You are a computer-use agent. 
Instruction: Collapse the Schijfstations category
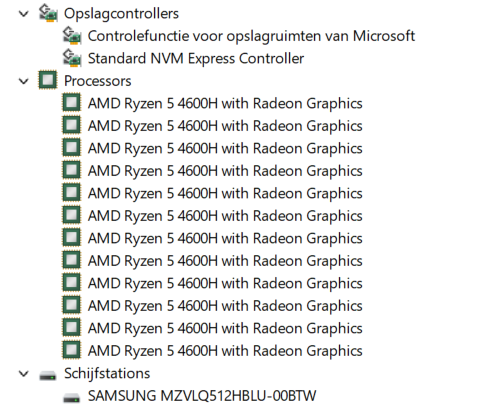[24, 374]
